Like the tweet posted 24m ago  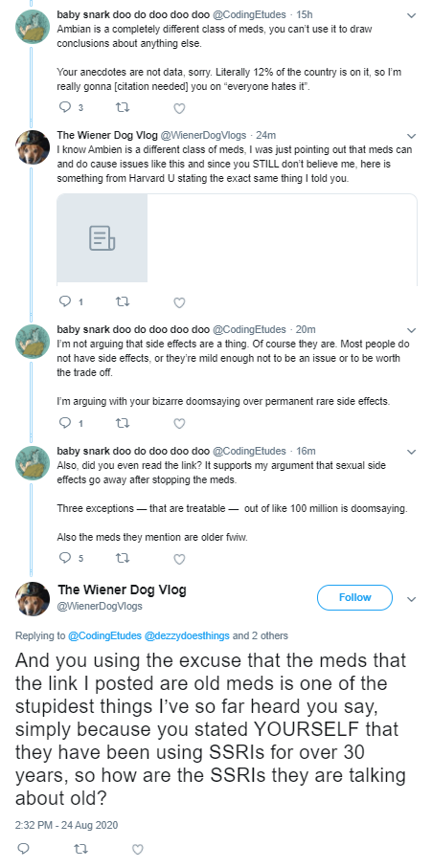[179, 302]
